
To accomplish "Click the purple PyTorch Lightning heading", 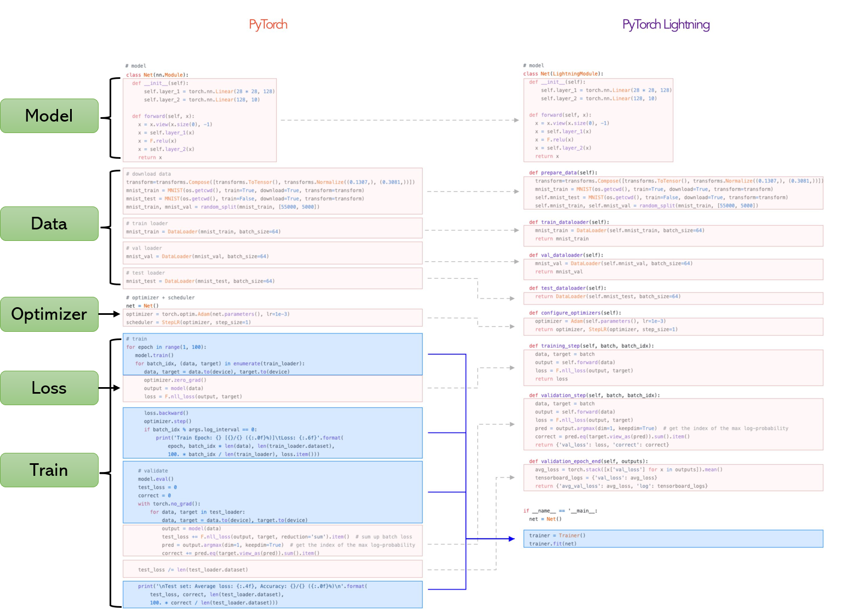I will pos(666,25).
